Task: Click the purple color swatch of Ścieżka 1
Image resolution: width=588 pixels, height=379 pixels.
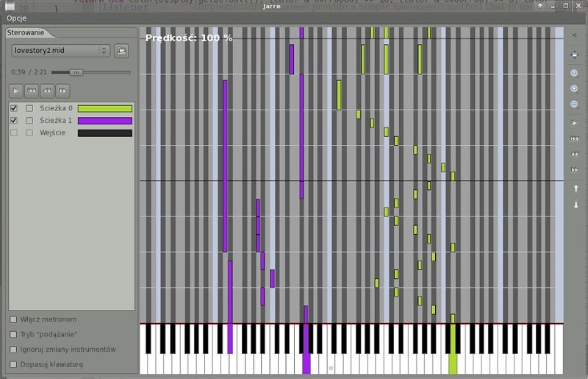Action: click(x=105, y=121)
